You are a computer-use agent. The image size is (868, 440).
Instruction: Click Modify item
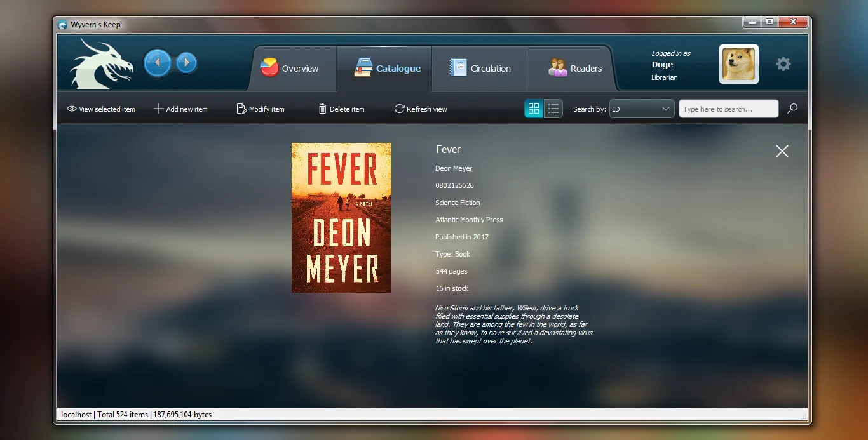point(261,109)
